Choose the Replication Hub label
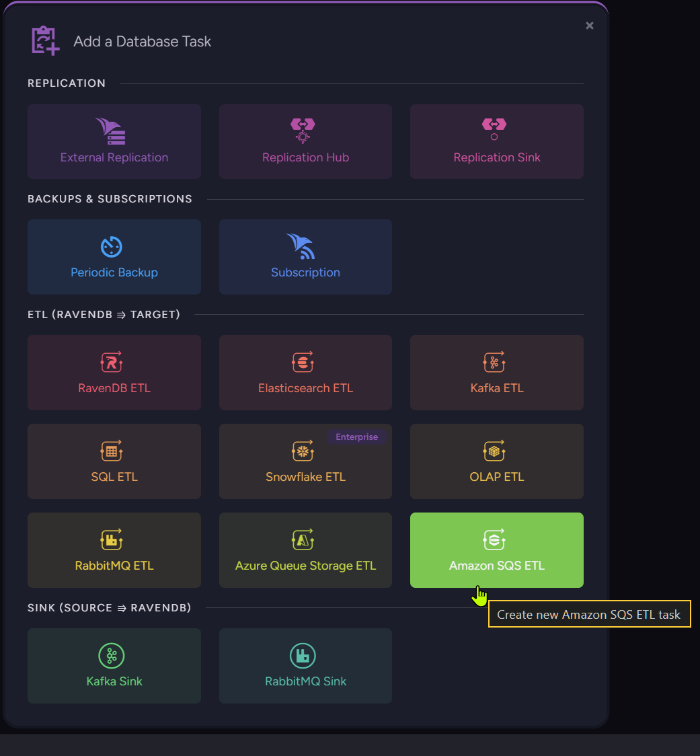This screenshot has width=700, height=756. (306, 157)
